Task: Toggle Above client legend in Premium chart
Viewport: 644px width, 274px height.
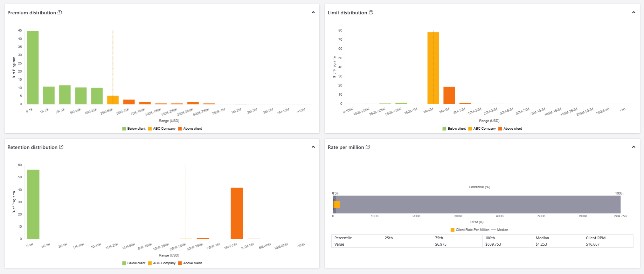Action: click(x=190, y=129)
